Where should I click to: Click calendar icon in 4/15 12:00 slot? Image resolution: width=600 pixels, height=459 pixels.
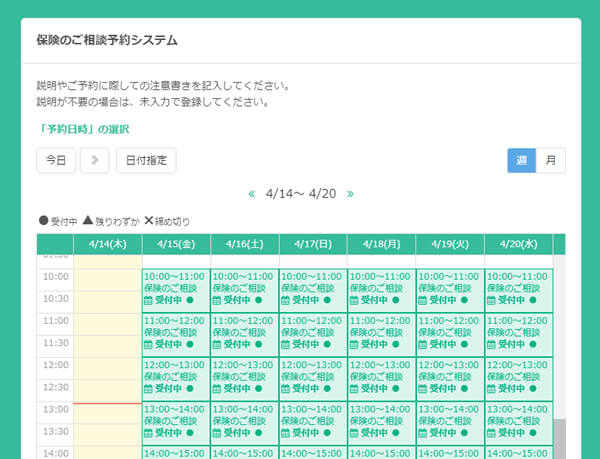(x=148, y=388)
